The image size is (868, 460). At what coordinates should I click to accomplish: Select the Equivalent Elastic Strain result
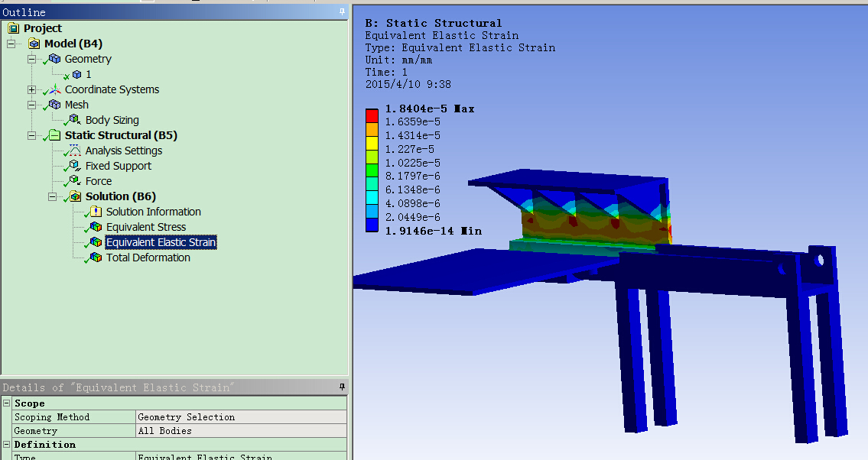(161, 242)
